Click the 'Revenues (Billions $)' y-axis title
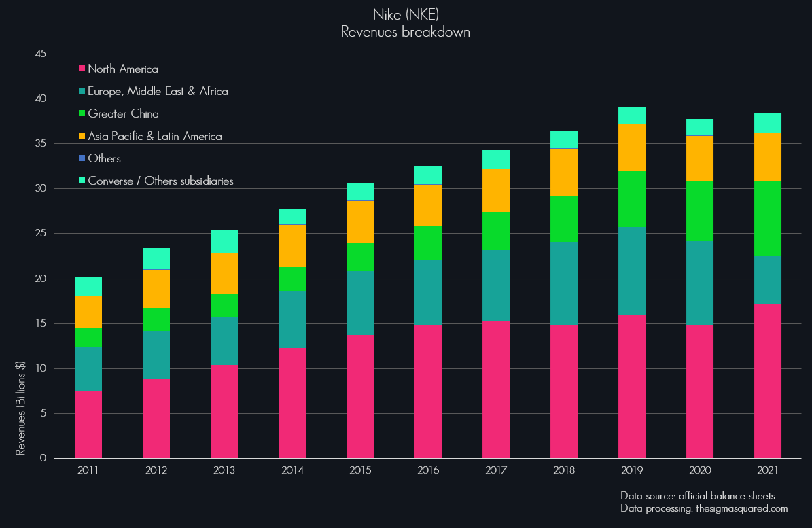 [21, 408]
